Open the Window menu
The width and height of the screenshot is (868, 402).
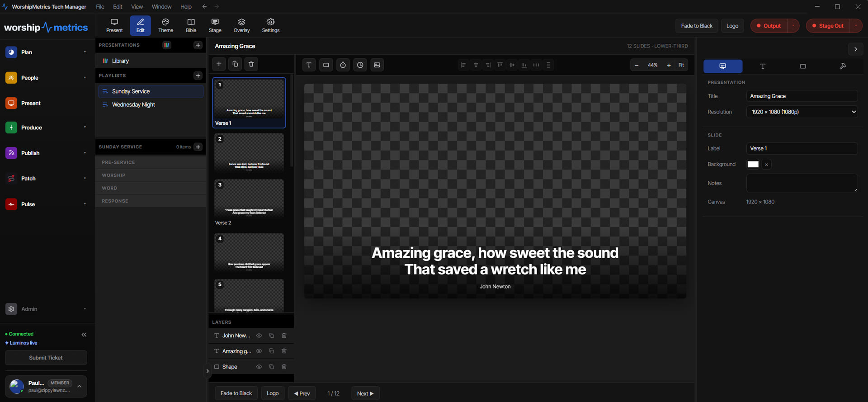pyautogui.click(x=161, y=7)
